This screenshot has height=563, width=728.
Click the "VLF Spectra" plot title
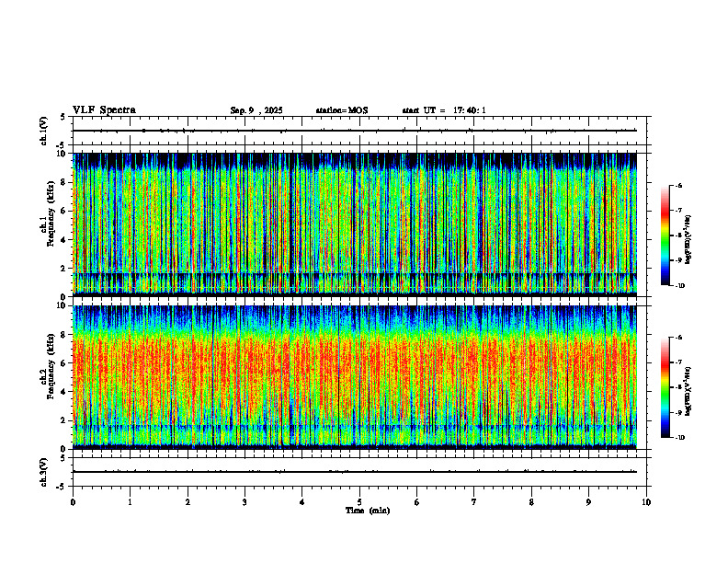click(x=104, y=110)
